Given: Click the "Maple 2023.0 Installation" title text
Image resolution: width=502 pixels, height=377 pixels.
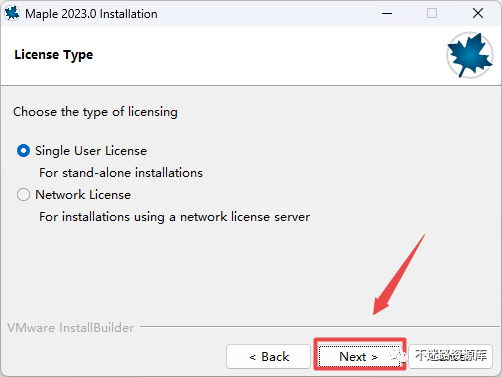Looking at the screenshot, I should (x=91, y=14).
